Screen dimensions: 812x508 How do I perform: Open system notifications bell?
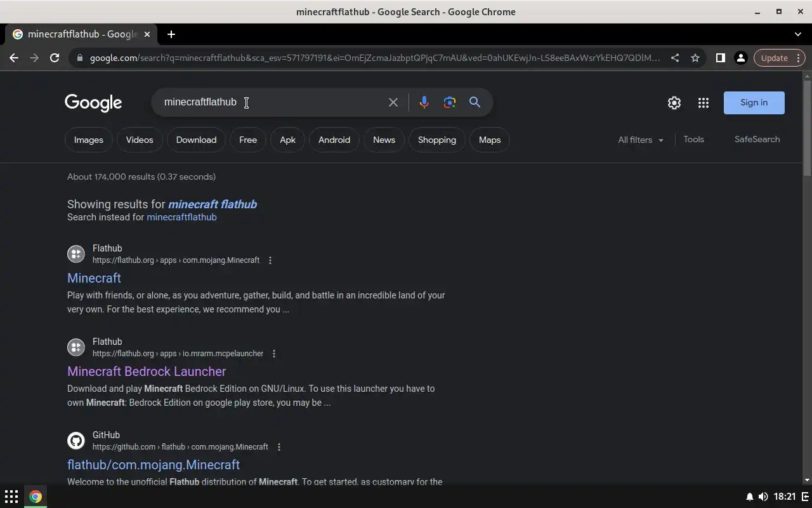[x=750, y=497]
